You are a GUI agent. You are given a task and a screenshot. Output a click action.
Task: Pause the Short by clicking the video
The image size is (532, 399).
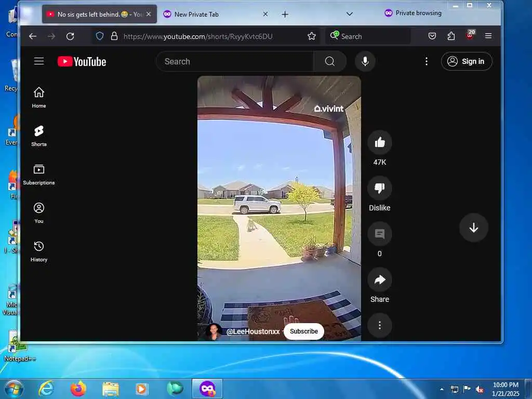coord(279,204)
